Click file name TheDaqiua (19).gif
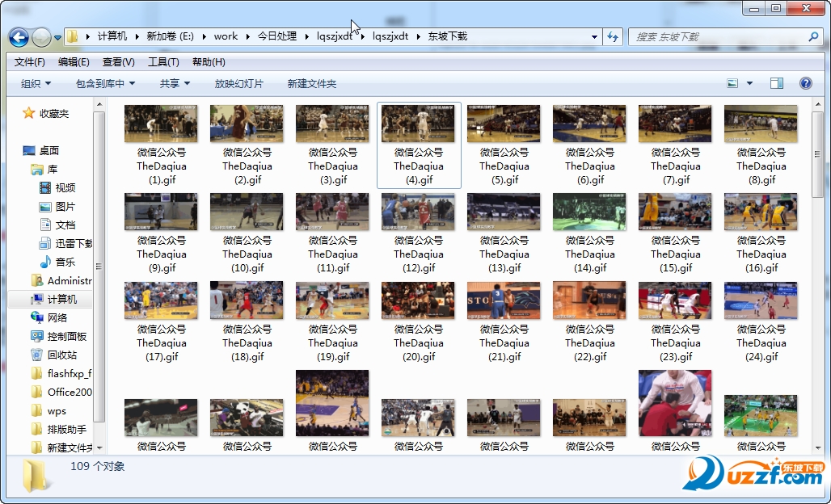The image size is (831, 504). pos(333,342)
